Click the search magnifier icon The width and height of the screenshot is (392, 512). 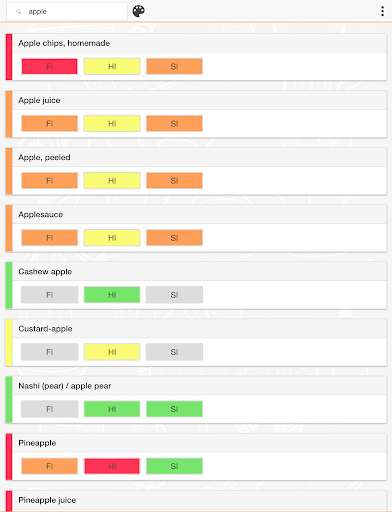[19, 12]
